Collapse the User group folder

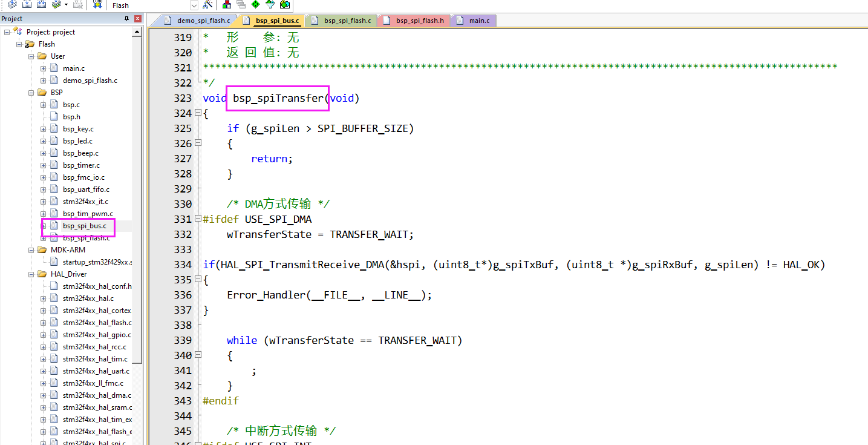(31, 56)
